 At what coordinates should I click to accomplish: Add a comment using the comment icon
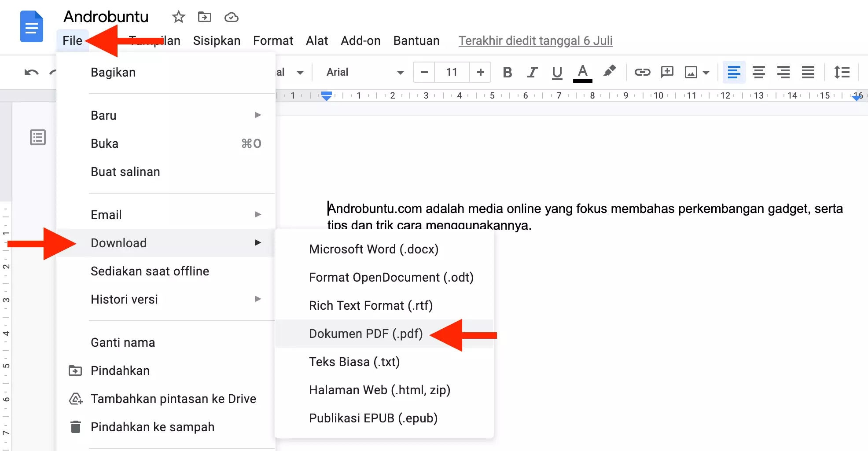point(667,72)
